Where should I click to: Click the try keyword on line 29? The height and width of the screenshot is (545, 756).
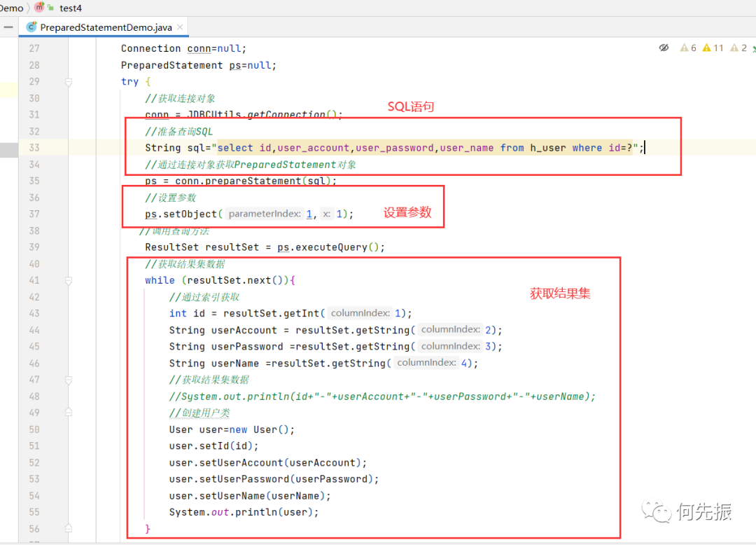click(129, 82)
